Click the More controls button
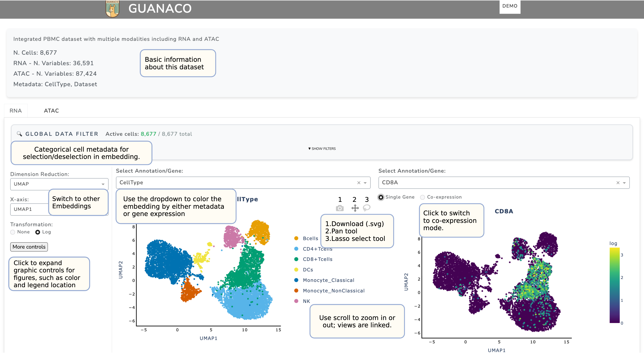 (x=29, y=247)
